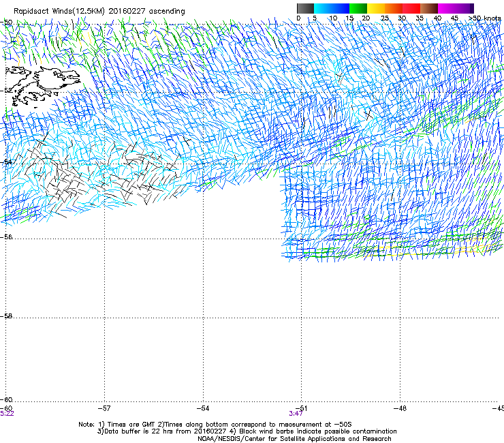The image size is (504, 443).
Task: Click the legend tick label 25
Action: (x=385, y=18)
